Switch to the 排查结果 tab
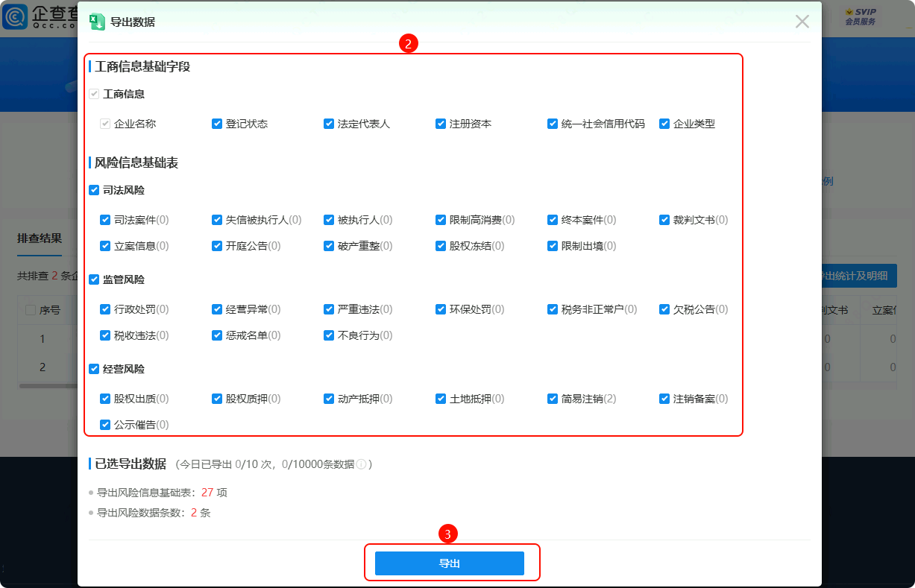915x588 pixels. click(x=40, y=238)
